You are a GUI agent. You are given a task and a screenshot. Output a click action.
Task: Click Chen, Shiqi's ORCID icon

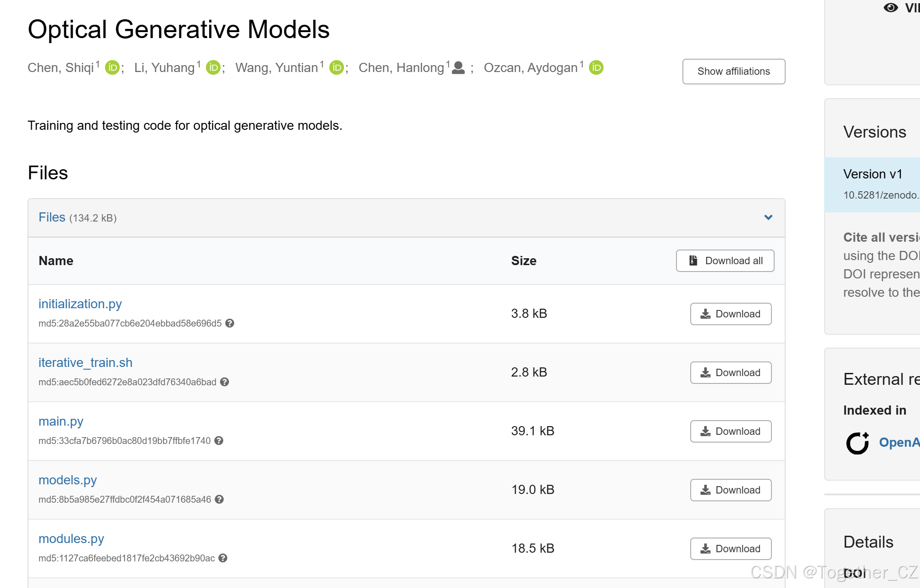(x=112, y=68)
